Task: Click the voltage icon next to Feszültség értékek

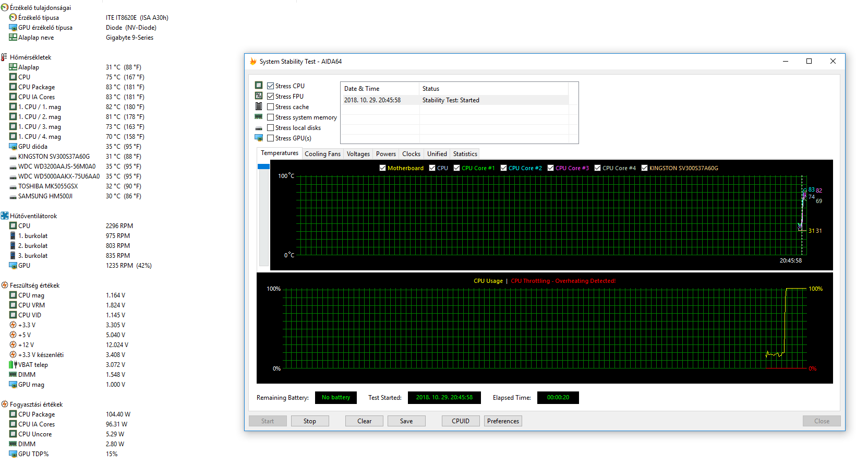Action: coord(5,285)
